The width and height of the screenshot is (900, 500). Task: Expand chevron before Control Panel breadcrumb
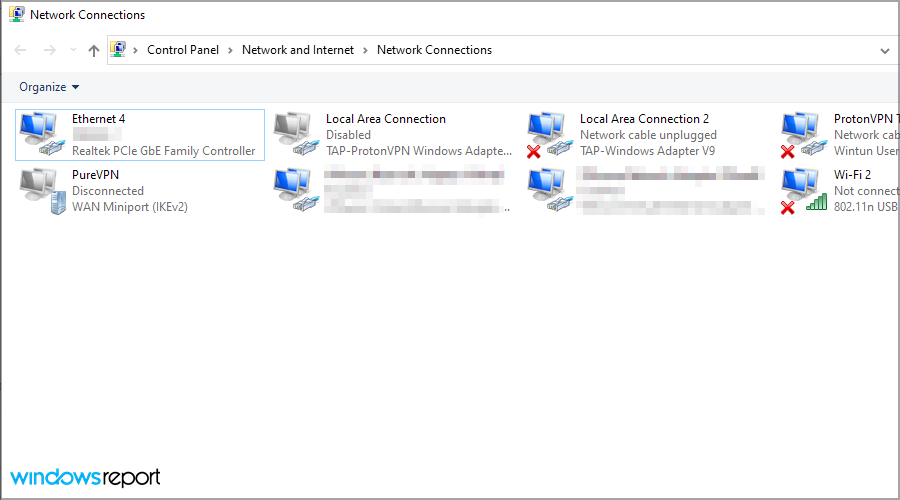(135, 51)
